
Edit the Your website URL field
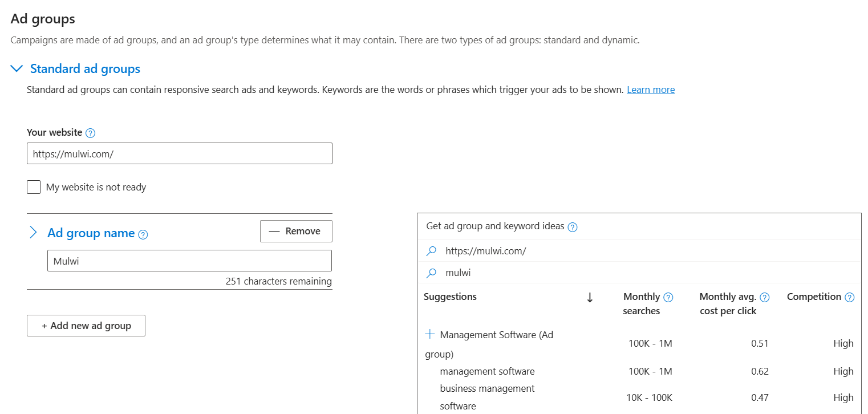[179, 153]
